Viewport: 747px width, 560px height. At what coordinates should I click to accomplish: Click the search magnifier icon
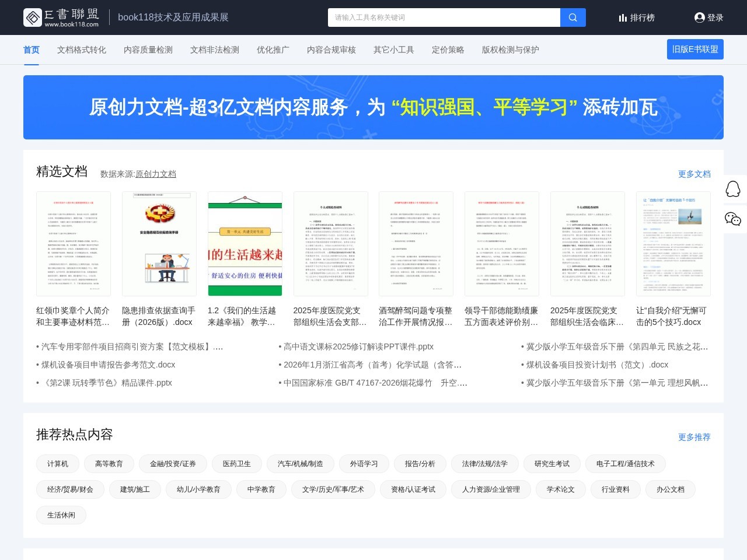point(572,17)
